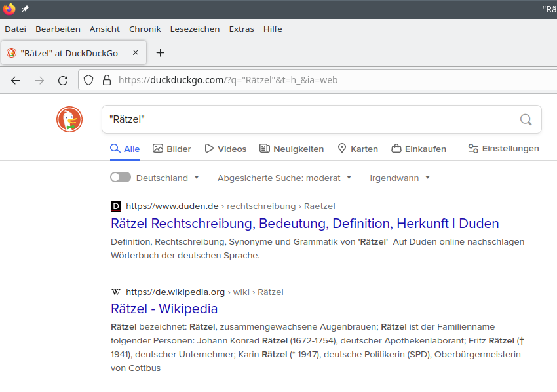Open the Extras menu

coord(242,29)
